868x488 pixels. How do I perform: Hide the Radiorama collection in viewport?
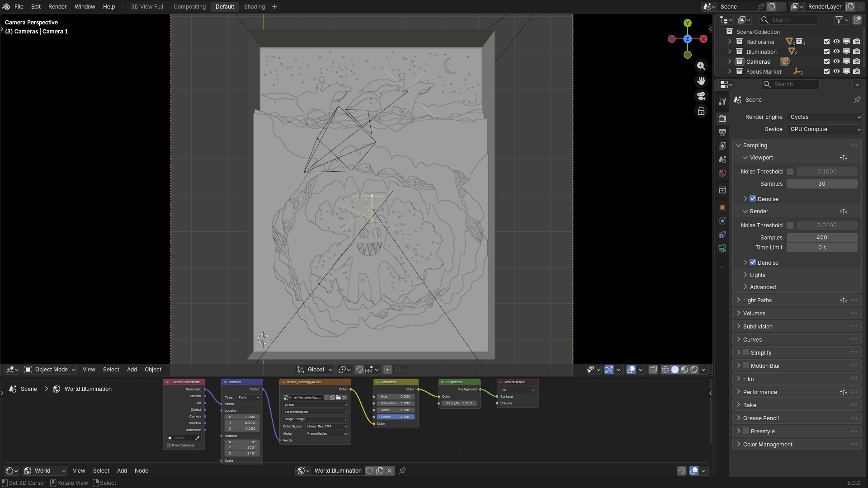click(836, 42)
